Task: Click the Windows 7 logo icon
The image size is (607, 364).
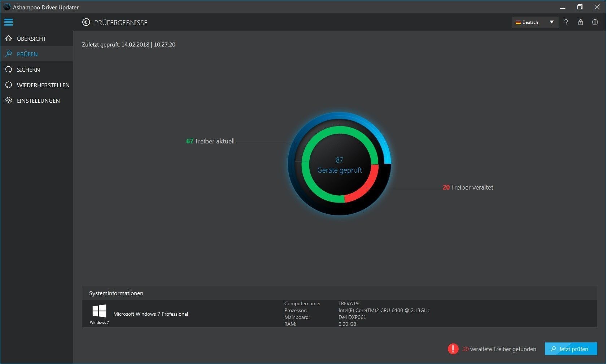Action: 99,311
